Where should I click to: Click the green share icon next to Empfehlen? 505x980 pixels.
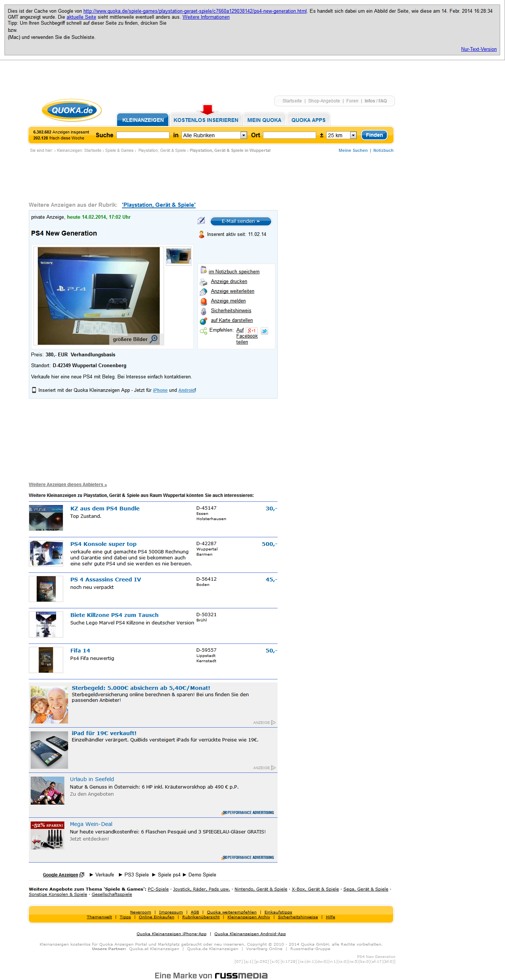click(x=203, y=331)
